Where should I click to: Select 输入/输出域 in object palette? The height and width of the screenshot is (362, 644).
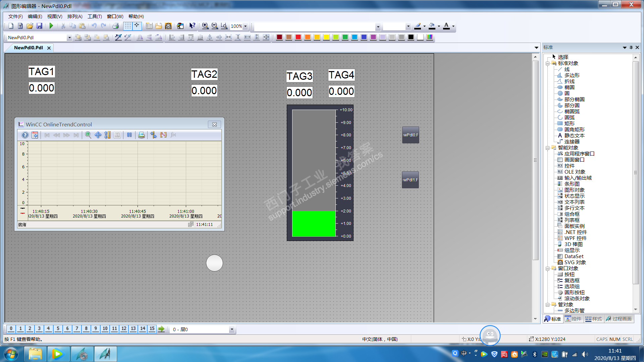coord(578,178)
